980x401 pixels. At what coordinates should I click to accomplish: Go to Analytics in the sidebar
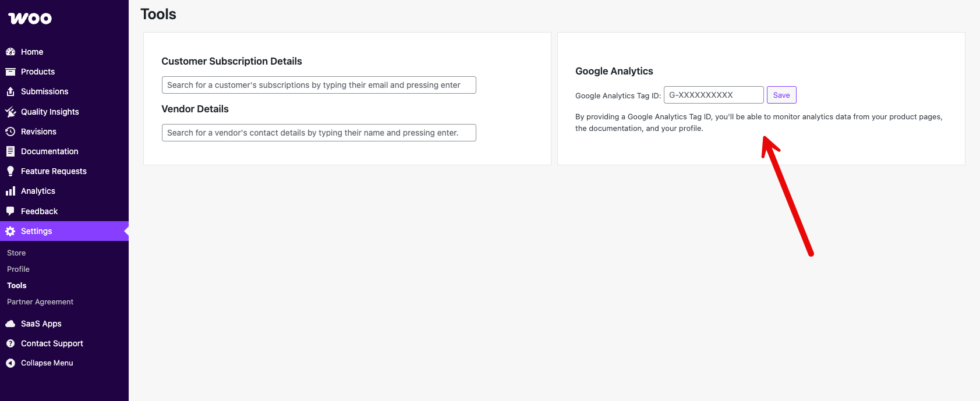click(64, 191)
